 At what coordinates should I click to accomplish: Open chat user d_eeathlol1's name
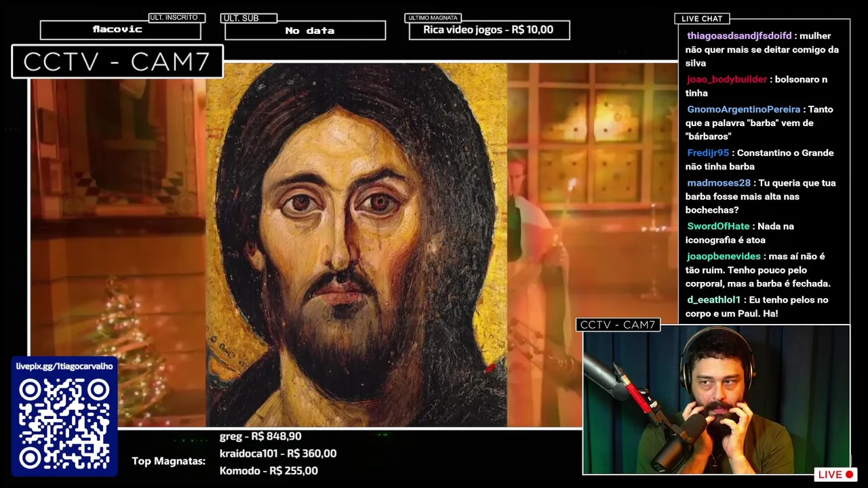pyautogui.click(x=714, y=300)
